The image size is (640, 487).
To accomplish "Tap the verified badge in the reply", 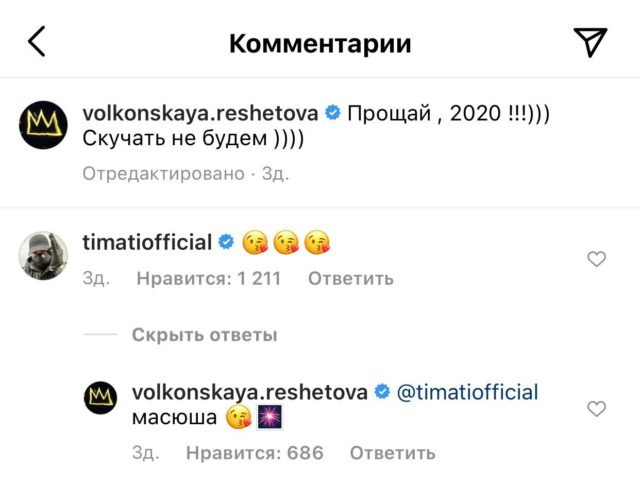I will tap(381, 392).
